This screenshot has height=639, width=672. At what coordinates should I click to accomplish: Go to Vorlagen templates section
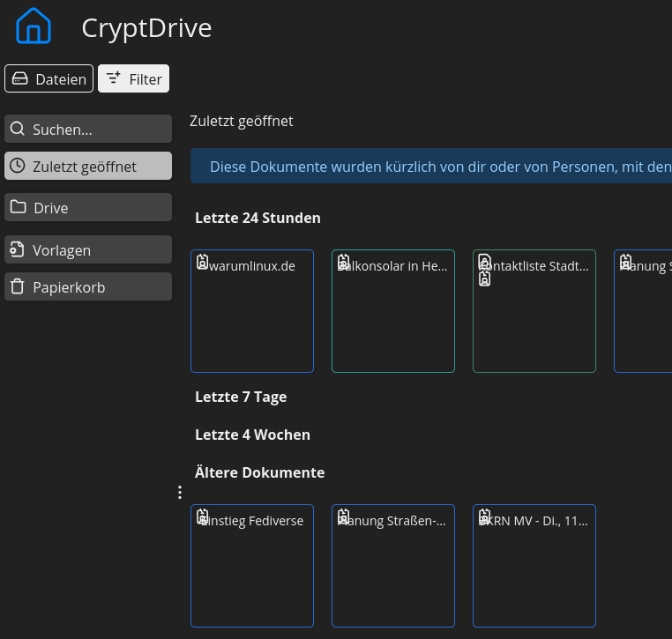coord(88,250)
